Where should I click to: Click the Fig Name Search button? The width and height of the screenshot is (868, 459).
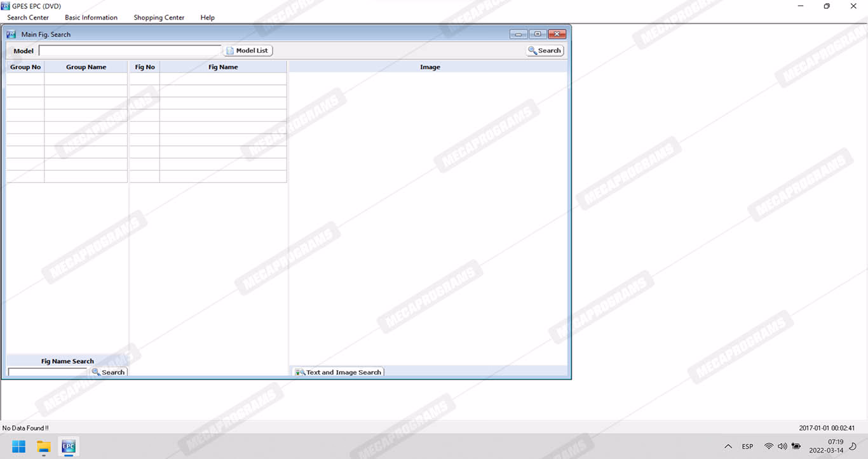pos(108,372)
